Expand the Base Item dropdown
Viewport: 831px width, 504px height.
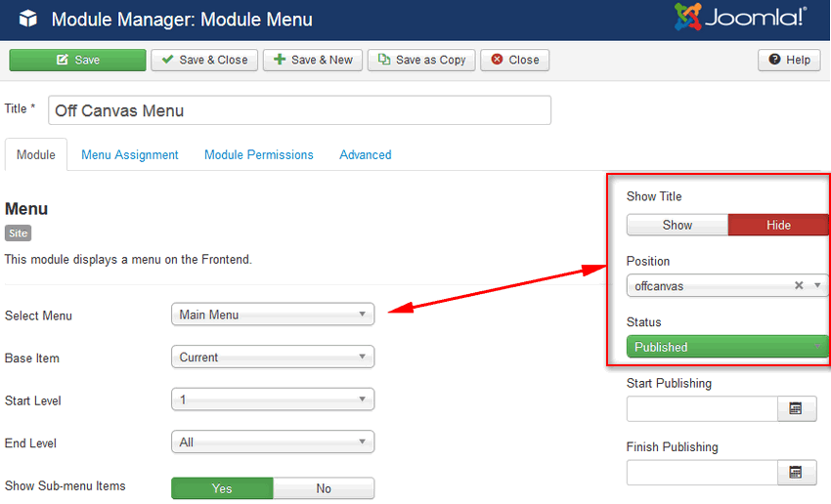pyautogui.click(x=273, y=357)
